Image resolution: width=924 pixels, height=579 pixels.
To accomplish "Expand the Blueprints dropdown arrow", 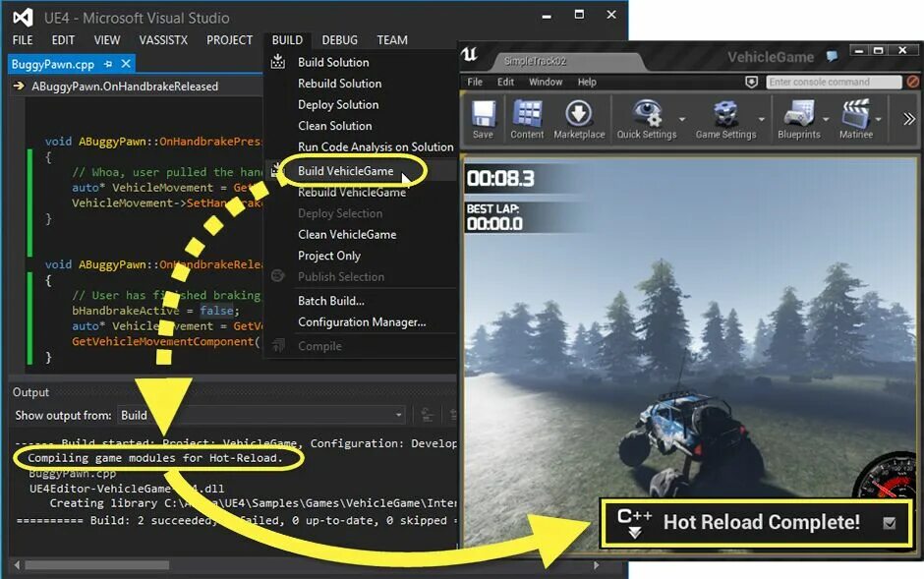I will (x=826, y=120).
